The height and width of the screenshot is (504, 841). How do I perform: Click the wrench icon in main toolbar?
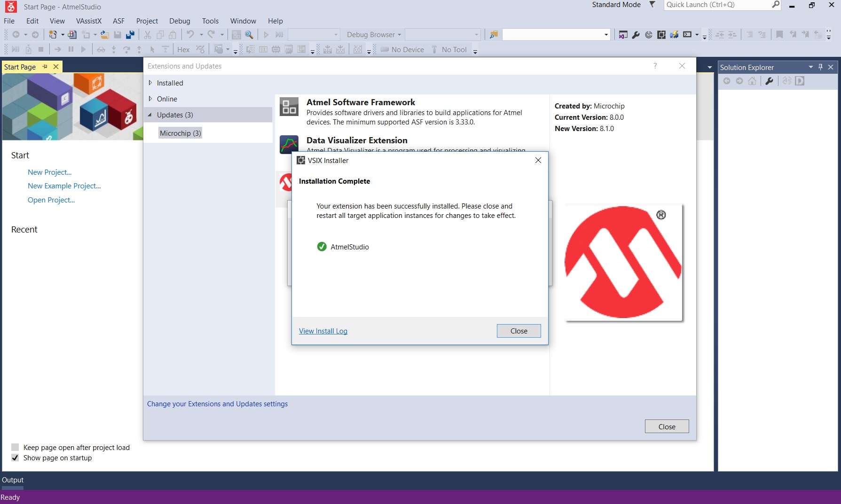click(x=636, y=35)
